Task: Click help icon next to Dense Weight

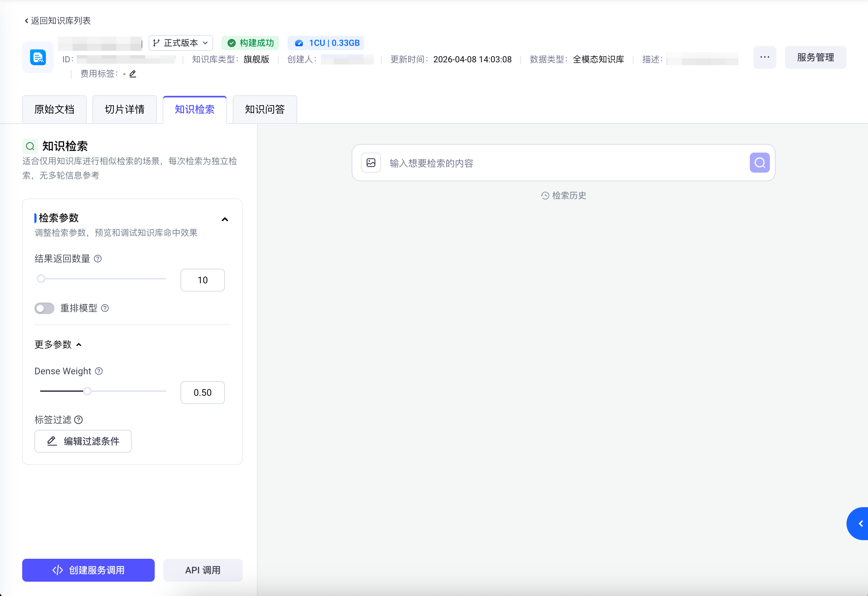Action: (99, 371)
